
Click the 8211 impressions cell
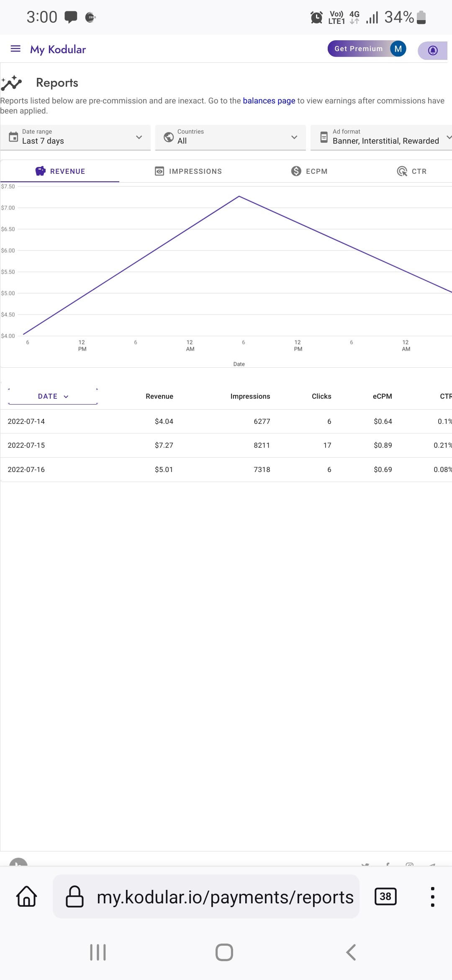tap(262, 445)
